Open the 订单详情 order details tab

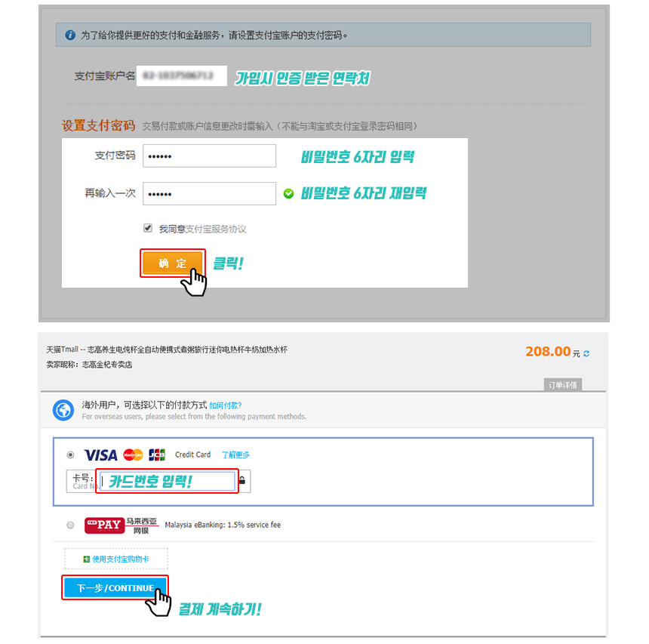[563, 385]
